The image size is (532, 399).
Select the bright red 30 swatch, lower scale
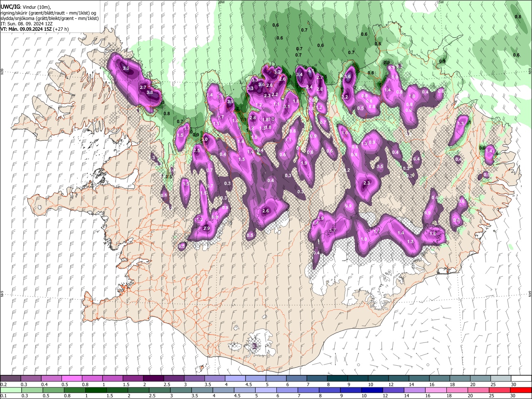pyautogui.click(x=520, y=390)
